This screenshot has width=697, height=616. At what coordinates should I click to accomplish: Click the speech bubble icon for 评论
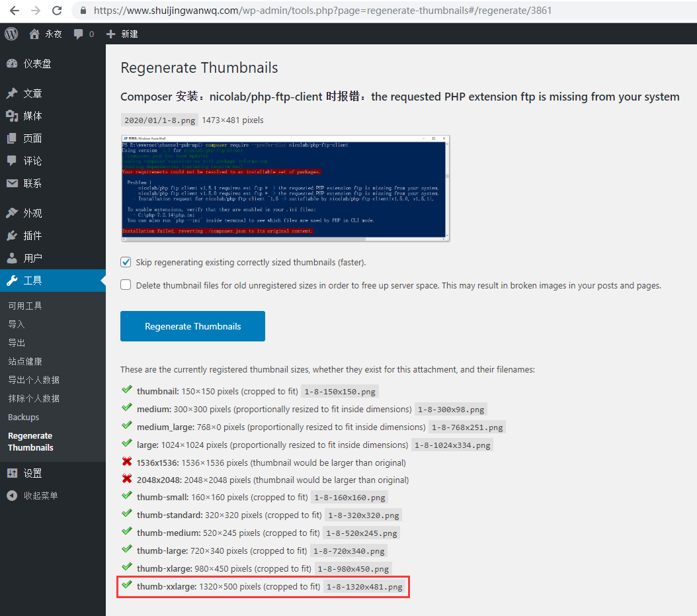[x=12, y=161]
